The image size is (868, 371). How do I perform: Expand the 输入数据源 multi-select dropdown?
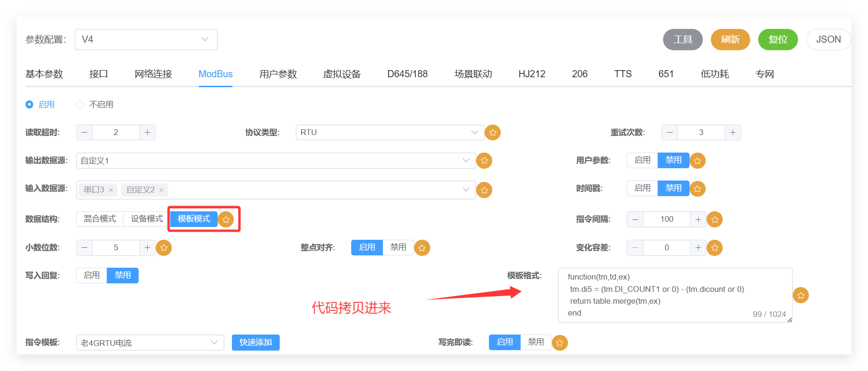(x=466, y=190)
